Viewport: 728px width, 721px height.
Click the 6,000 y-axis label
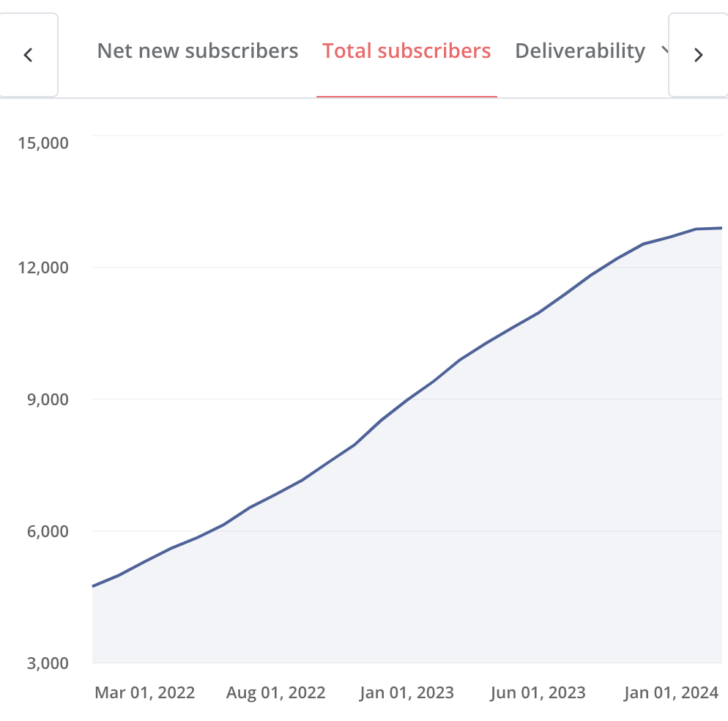(48, 531)
